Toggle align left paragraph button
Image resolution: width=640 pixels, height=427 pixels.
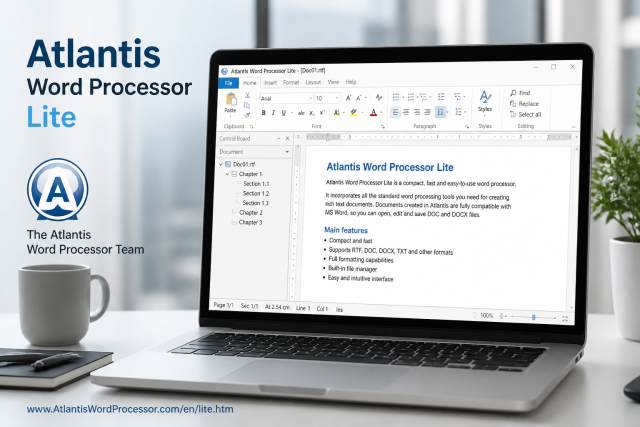[x=395, y=112]
